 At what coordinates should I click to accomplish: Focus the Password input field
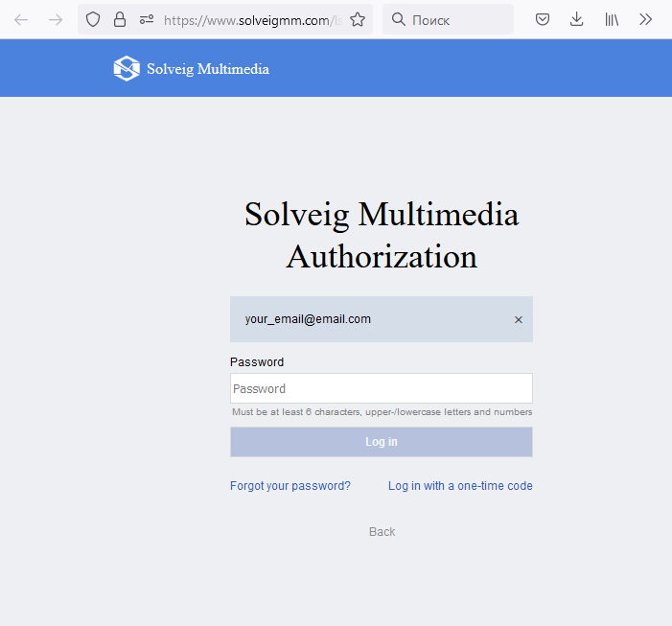[381, 388]
